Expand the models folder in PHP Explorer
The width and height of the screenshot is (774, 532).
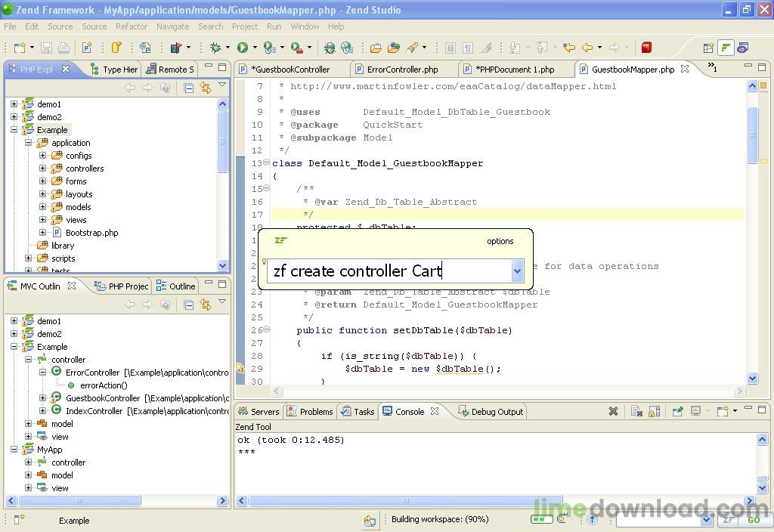pyautogui.click(x=43, y=207)
